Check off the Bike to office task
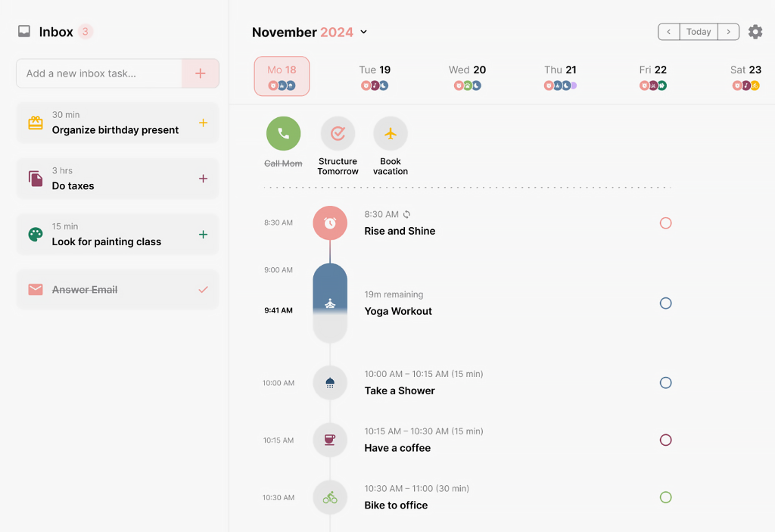Viewport: 775px width, 532px height. 665,497
